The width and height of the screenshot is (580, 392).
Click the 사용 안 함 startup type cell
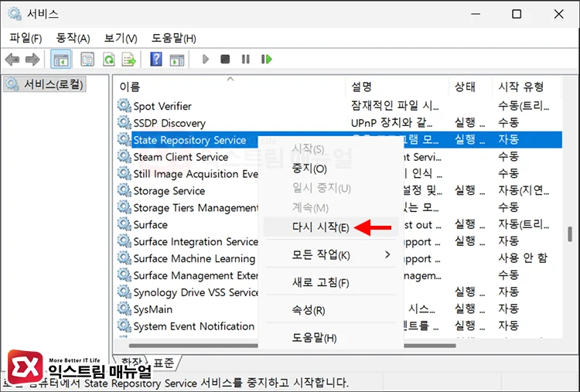tap(522, 257)
